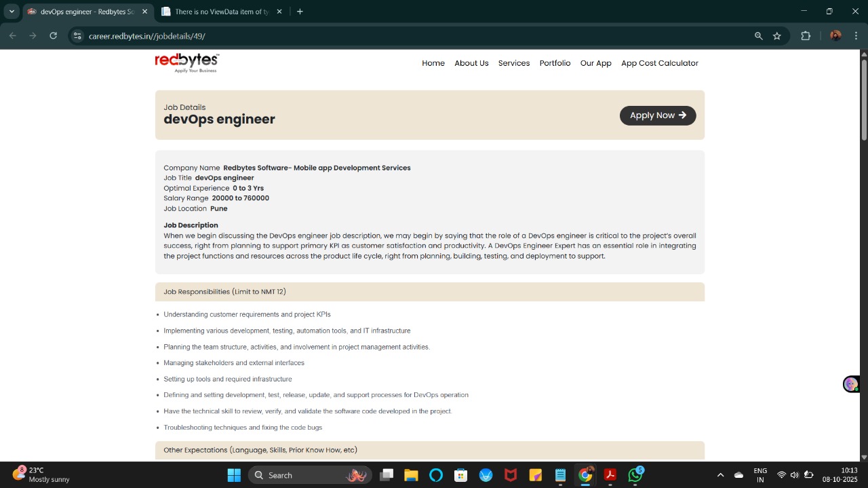Screen dimensions: 868x488
Task: View site information icon beside the URL
Action: coord(77,36)
